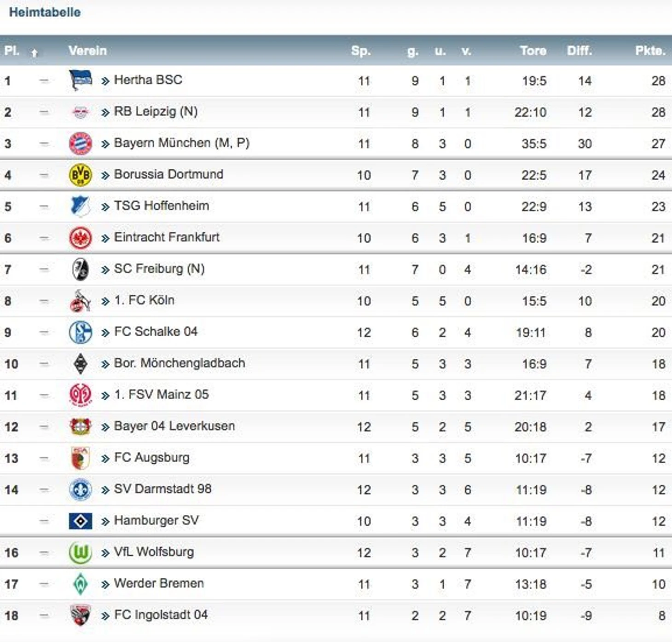The height and width of the screenshot is (642, 672).
Task: Click the Werder Bremen crest icon
Action: [x=81, y=584]
